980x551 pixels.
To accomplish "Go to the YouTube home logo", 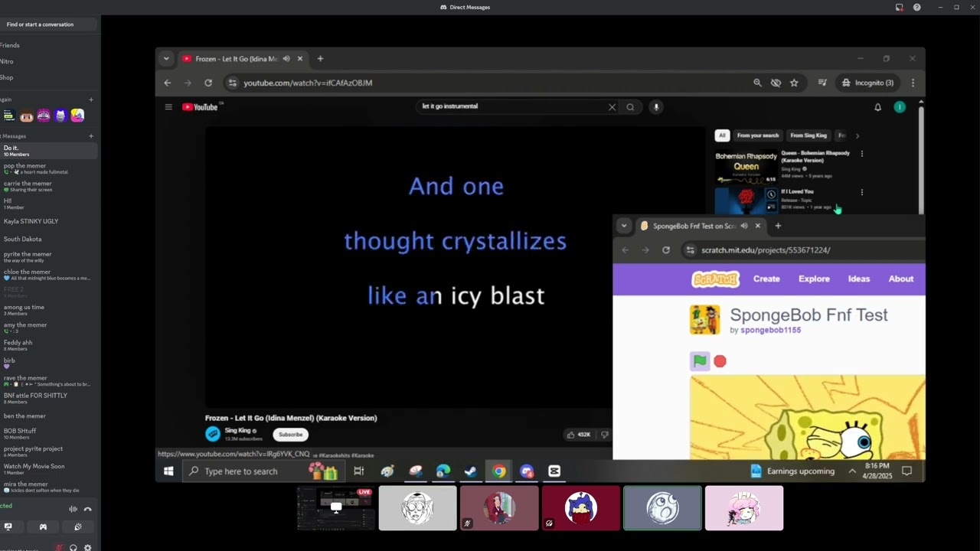I will click(201, 107).
